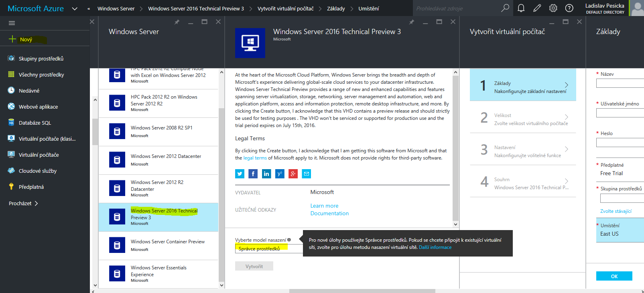Select Windows Server 2016 Technical Preview 3 item
Image resolution: width=644 pixels, height=293 pixels.
(x=158, y=217)
